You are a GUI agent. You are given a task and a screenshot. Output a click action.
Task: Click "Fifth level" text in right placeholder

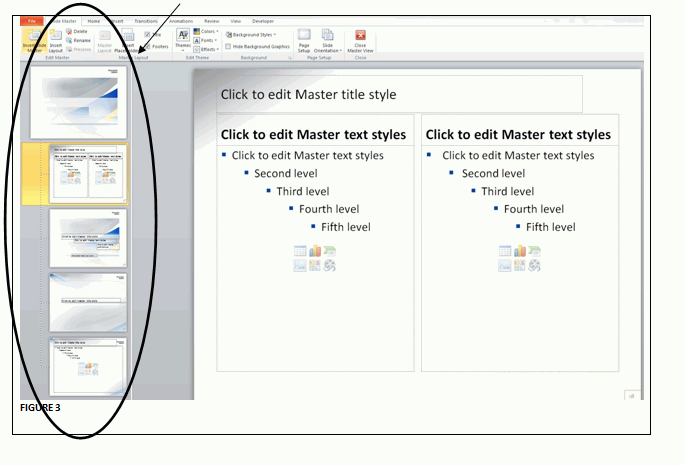[550, 227]
